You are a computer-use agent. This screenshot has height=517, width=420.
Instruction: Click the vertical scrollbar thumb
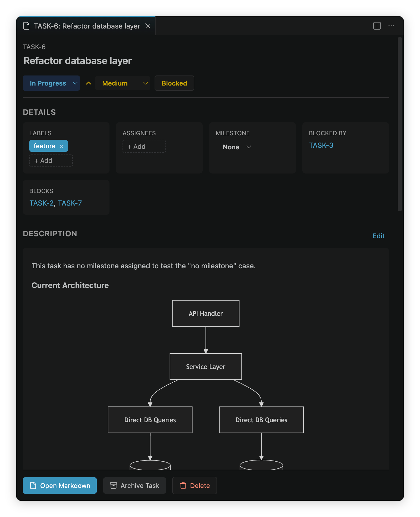pos(400,124)
